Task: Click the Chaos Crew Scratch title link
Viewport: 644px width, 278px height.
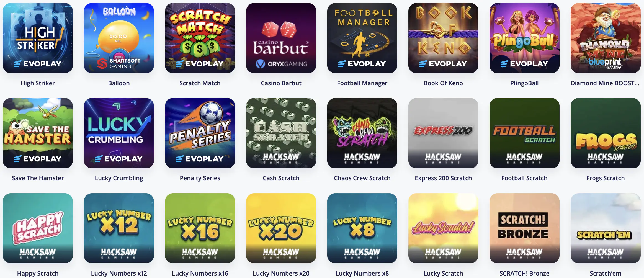Action: [x=362, y=178]
